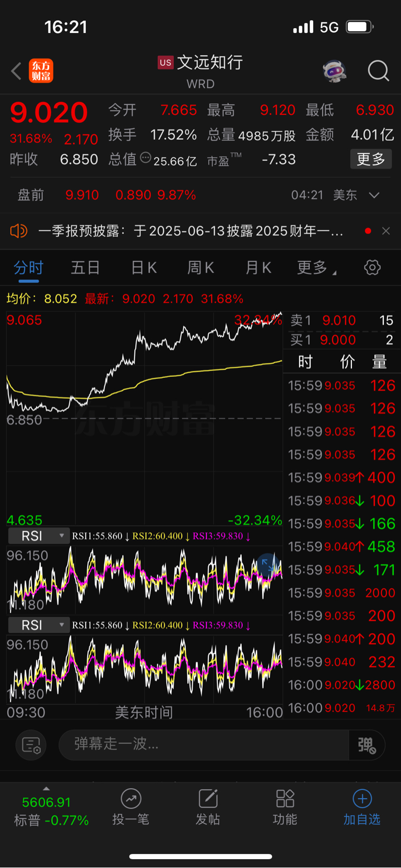Tap the RSI1:55.860 reading in lower panel
Screen dimensions: 401x868
pos(97,625)
